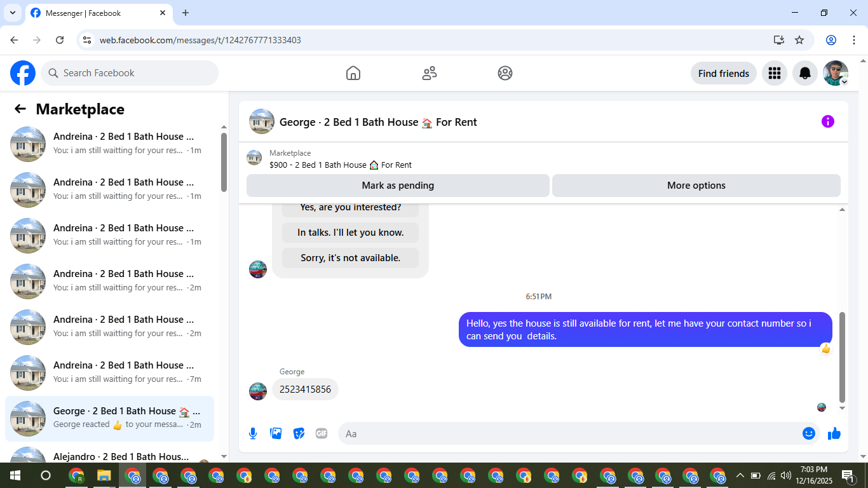Open the Facebook Menu grid icon
This screenshot has width=868, height=488.
[x=775, y=73]
